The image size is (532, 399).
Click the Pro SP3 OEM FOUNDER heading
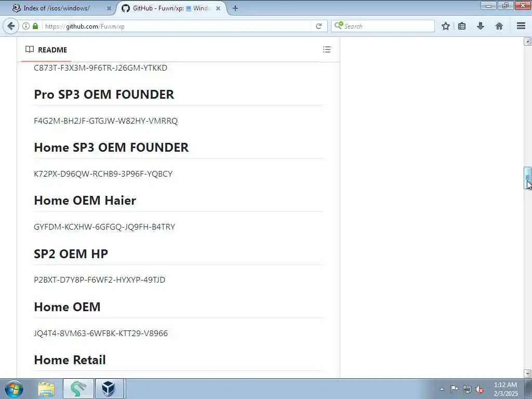[x=104, y=95]
